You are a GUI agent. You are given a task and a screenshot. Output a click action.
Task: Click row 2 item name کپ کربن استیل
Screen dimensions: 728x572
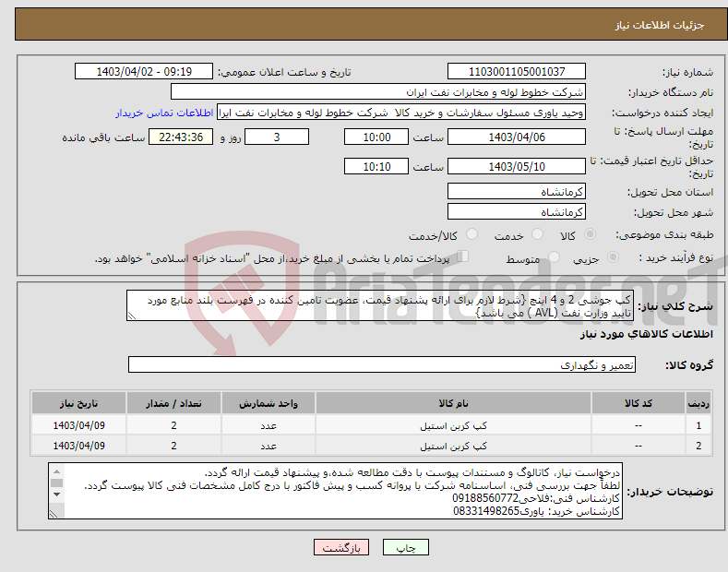[453, 446]
